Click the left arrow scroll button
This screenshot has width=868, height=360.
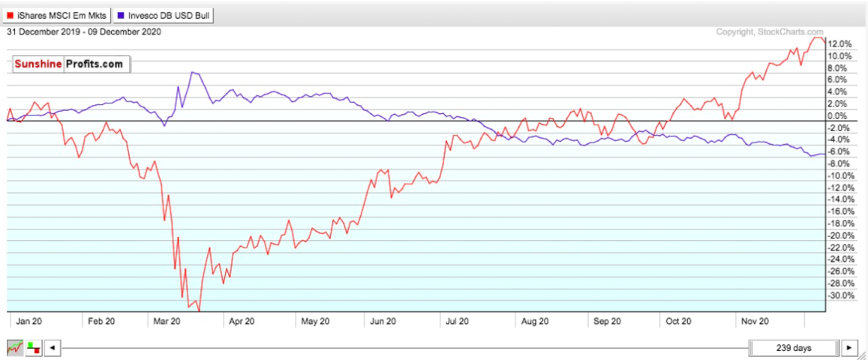52,348
